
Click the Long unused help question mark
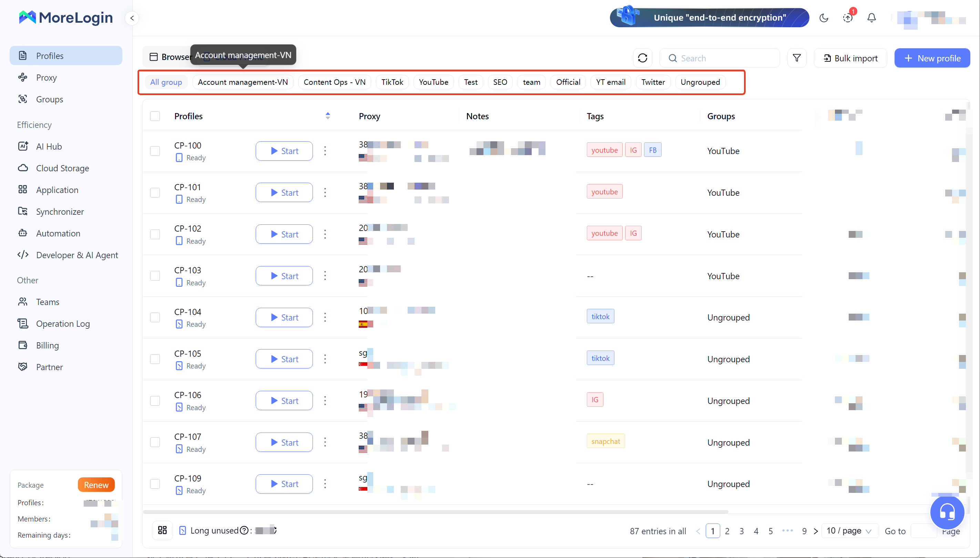pos(244,530)
